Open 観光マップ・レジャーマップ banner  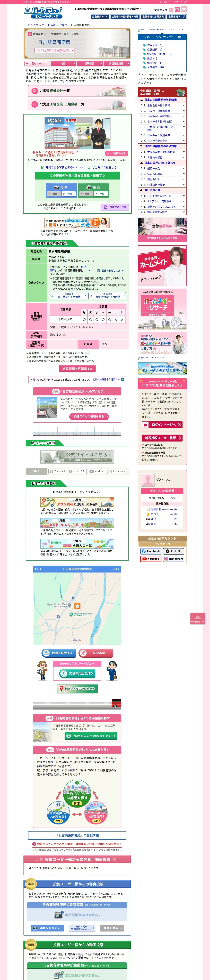(77, 523)
